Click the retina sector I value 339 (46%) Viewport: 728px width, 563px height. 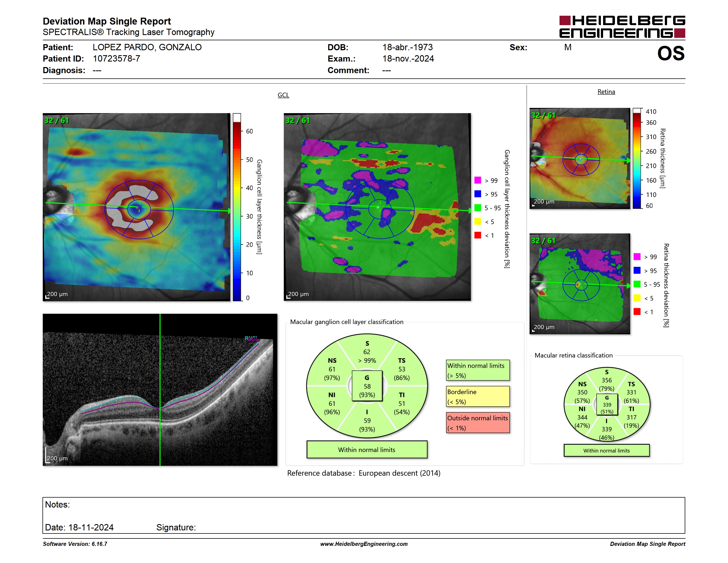607,433
